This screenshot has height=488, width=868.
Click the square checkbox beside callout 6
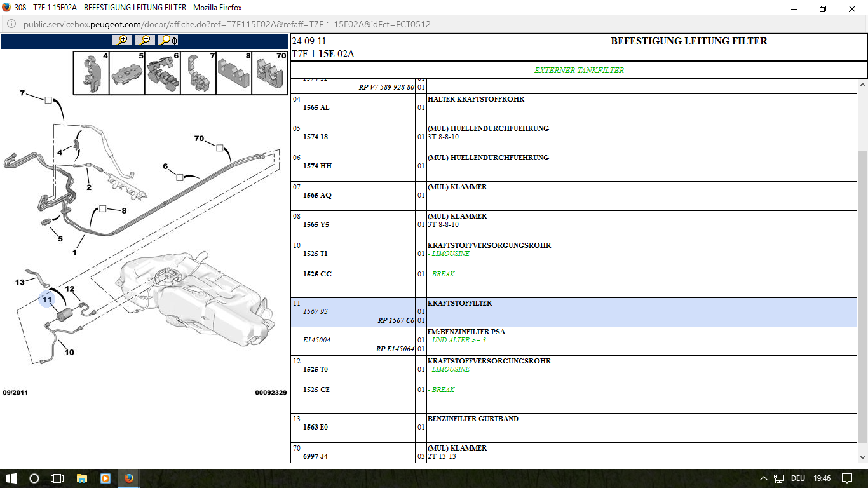pos(180,177)
